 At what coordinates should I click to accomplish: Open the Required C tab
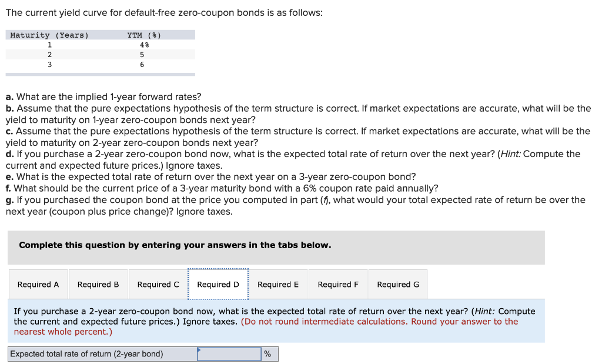[x=158, y=284]
